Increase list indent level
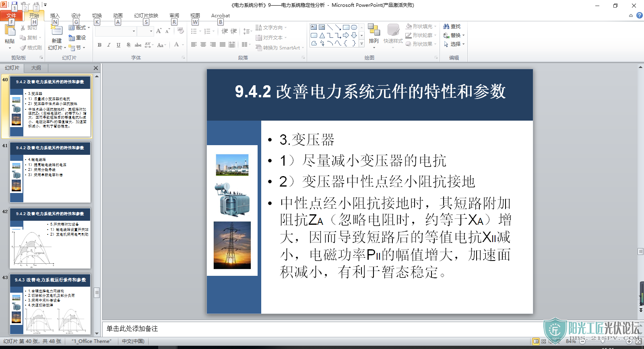 234,31
